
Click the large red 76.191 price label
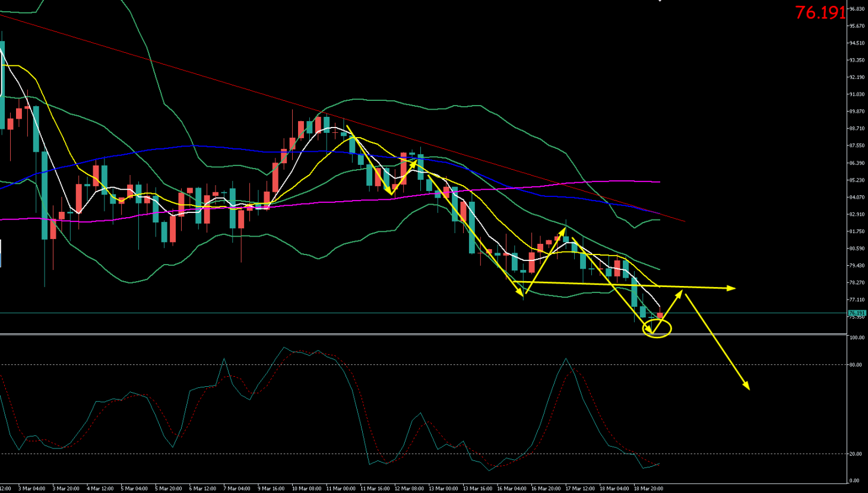pyautogui.click(x=820, y=12)
